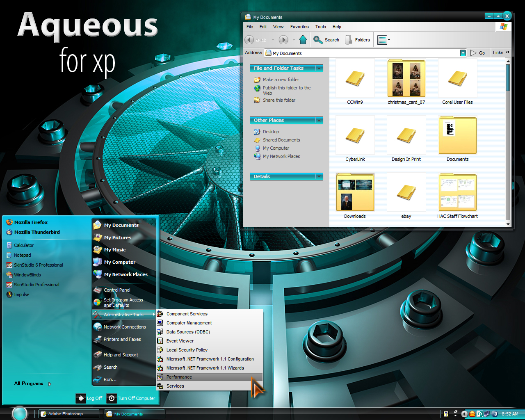Open the Forward history dropdown arrow
The image size is (525, 420).
[294, 40]
